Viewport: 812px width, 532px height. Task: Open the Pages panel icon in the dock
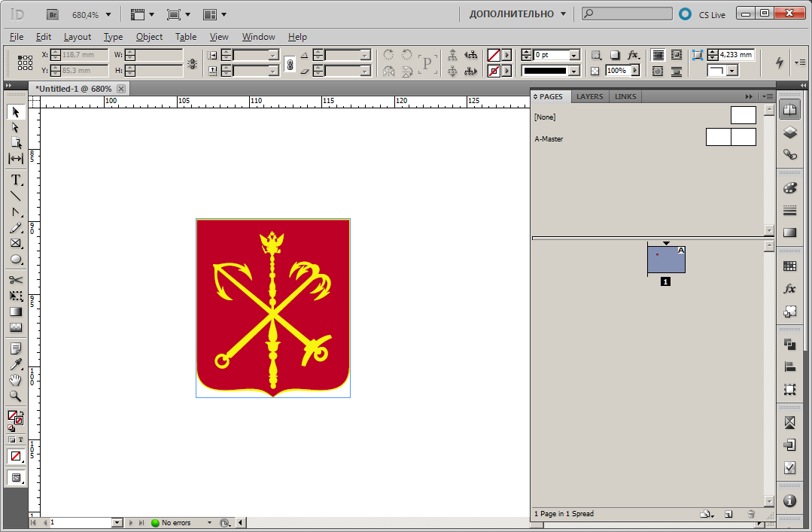point(789,110)
